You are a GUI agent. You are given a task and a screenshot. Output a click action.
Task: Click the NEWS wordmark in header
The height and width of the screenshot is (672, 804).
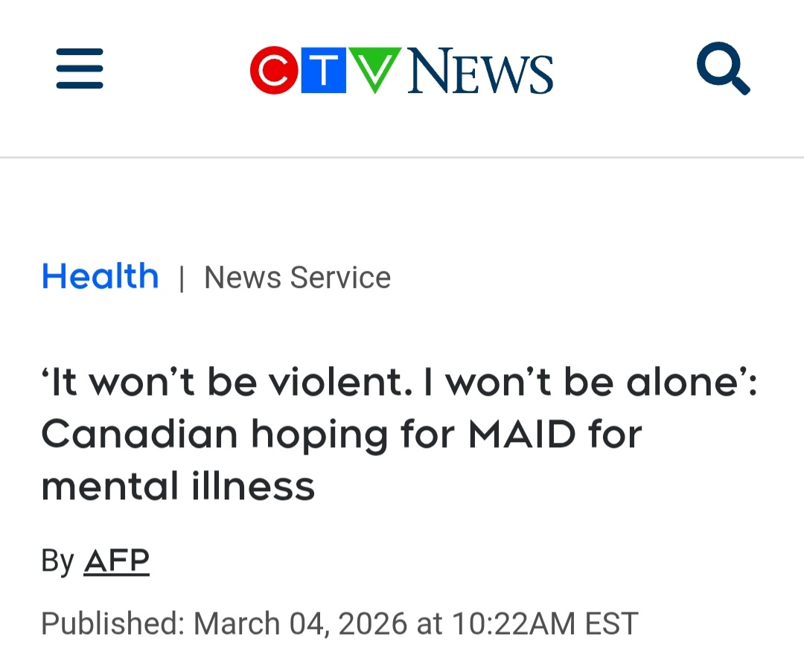click(480, 71)
